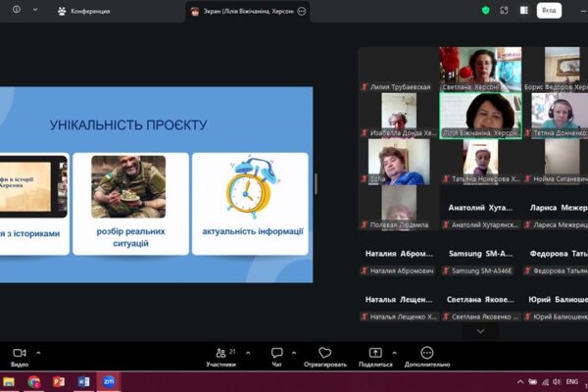
Task: Toggle the Видео camera button
Action: coord(19,354)
